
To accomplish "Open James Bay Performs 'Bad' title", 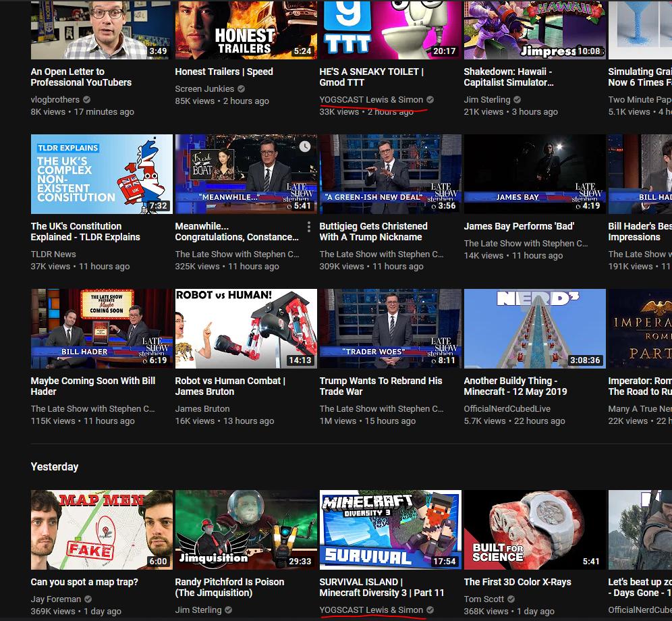I will pos(519,226).
